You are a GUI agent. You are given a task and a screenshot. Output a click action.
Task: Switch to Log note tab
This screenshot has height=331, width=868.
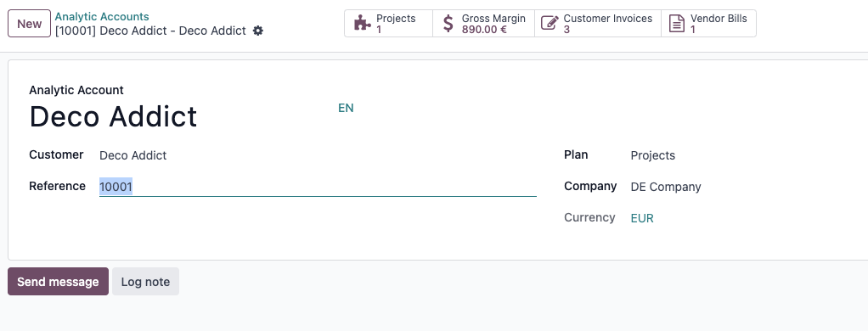coord(145,281)
